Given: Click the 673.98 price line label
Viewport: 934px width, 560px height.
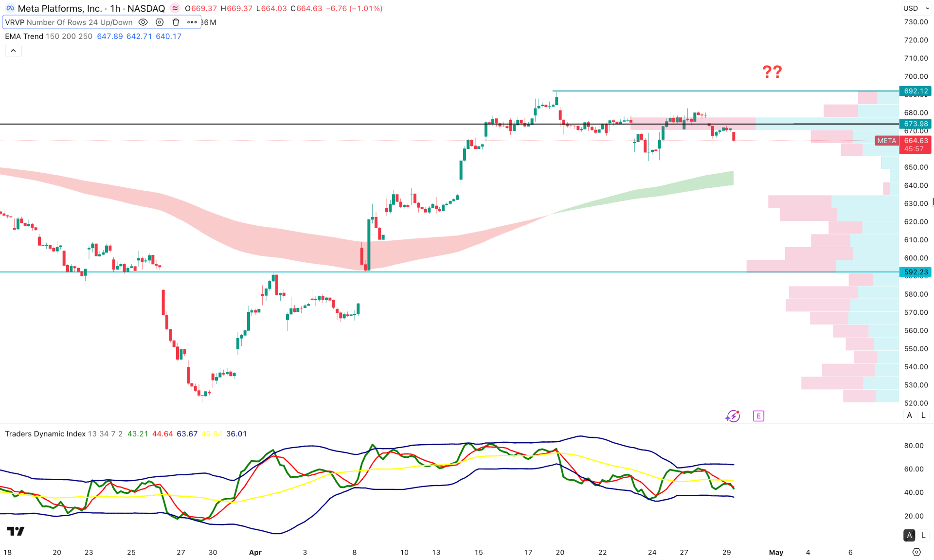Looking at the screenshot, I should pos(916,124).
